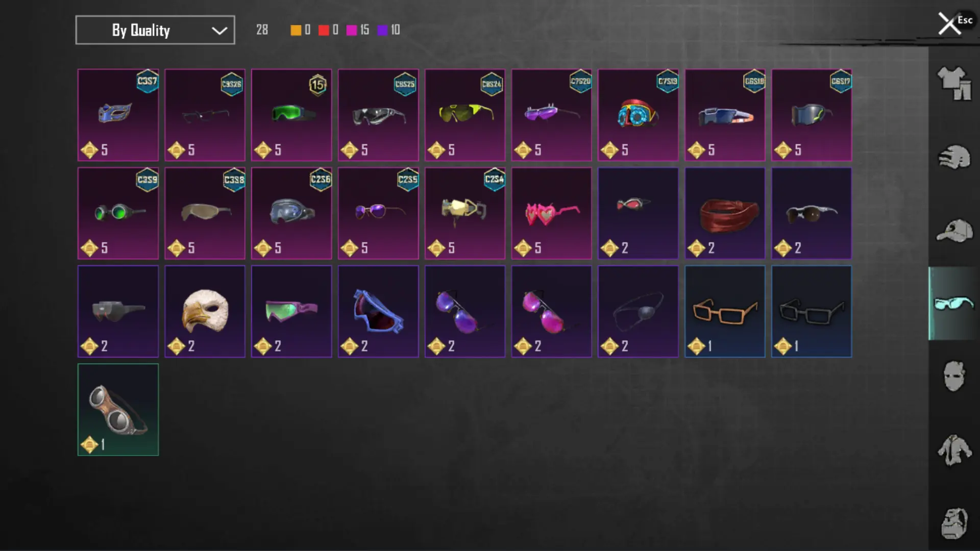Choose the steampunk goggles in green tile
This screenshot has height=551, width=980.
coord(118,410)
